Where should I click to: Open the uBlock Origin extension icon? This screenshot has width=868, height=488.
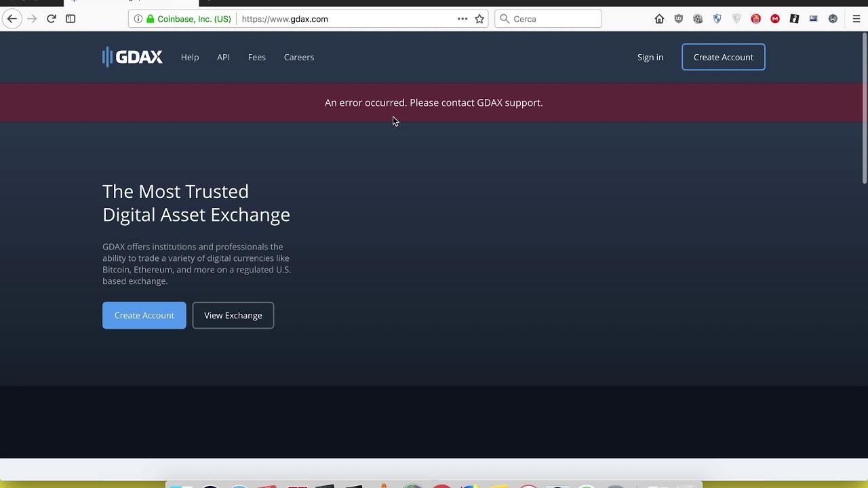(679, 19)
